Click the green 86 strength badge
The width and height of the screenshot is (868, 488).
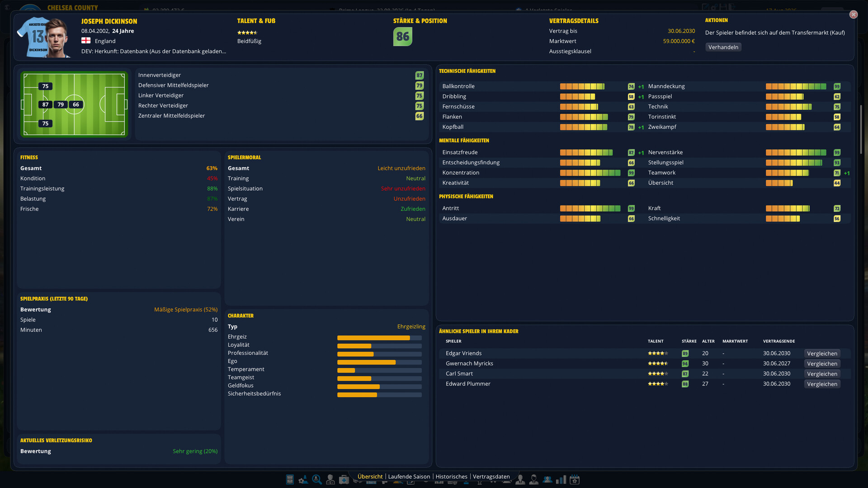click(403, 37)
